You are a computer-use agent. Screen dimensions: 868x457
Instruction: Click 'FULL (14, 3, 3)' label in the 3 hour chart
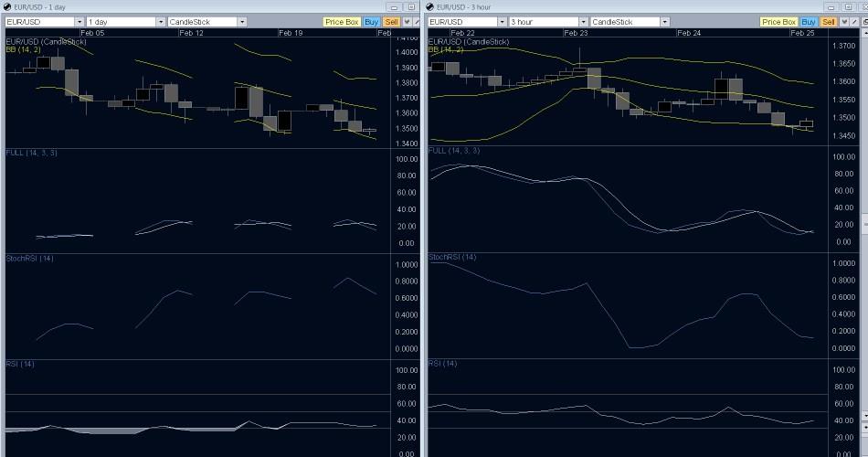[x=454, y=150]
